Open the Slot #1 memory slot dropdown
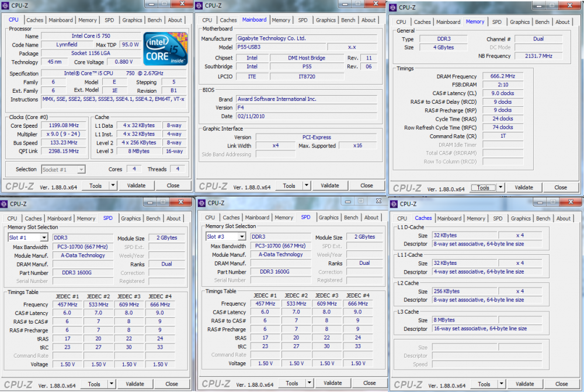 (44, 237)
